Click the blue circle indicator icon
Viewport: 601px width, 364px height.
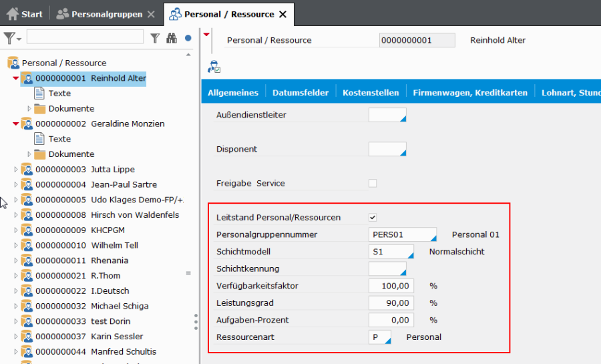(188, 38)
